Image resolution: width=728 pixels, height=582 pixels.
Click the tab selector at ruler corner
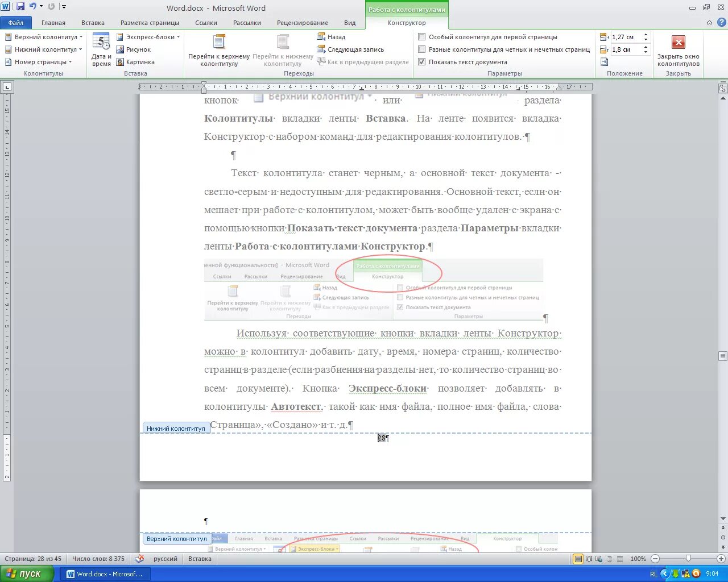pos(7,87)
